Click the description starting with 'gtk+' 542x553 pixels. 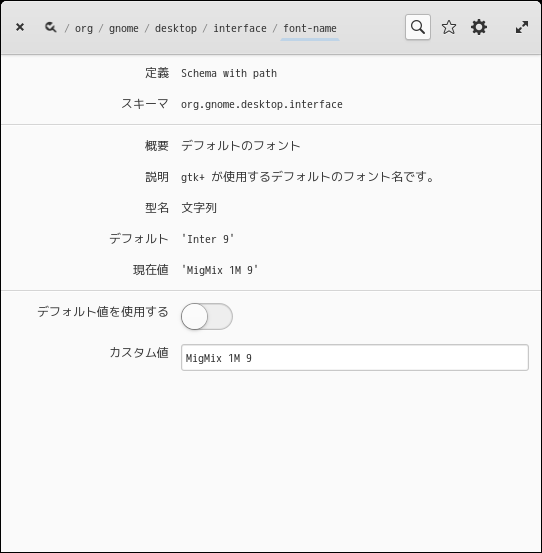(x=307, y=177)
